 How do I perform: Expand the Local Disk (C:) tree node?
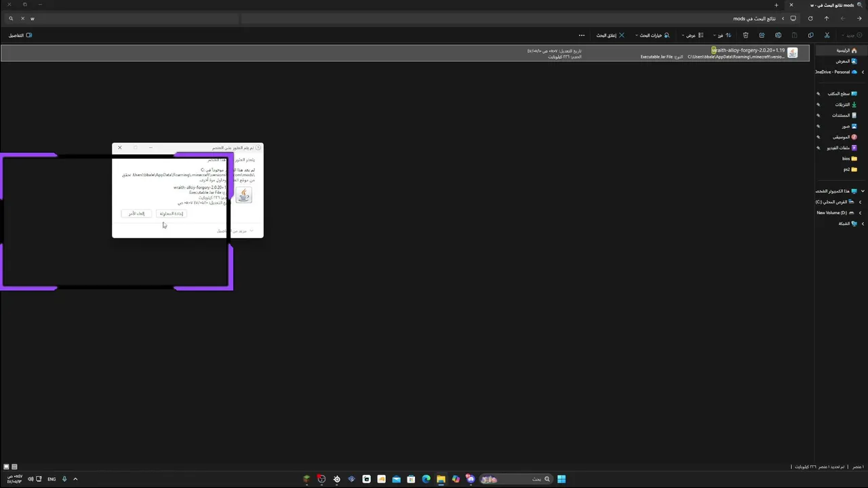(x=860, y=202)
